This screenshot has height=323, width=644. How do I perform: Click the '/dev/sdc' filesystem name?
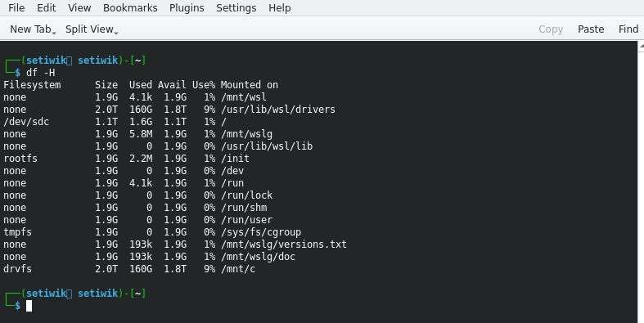point(26,122)
